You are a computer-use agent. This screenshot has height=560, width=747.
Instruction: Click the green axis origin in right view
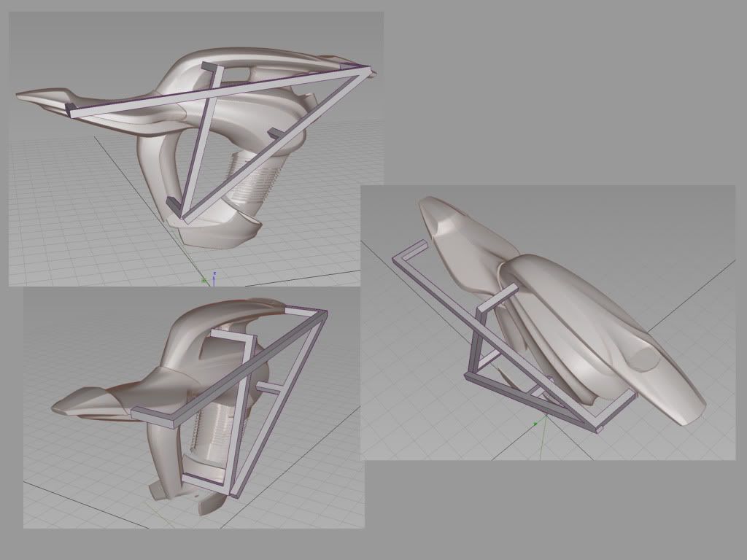tap(538, 423)
